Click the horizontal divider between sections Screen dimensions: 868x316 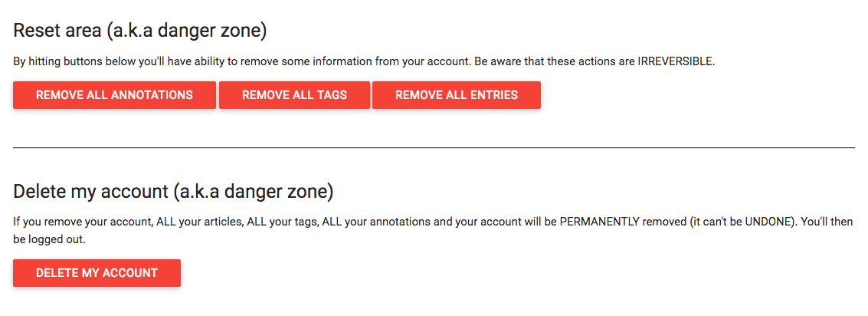(x=434, y=146)
